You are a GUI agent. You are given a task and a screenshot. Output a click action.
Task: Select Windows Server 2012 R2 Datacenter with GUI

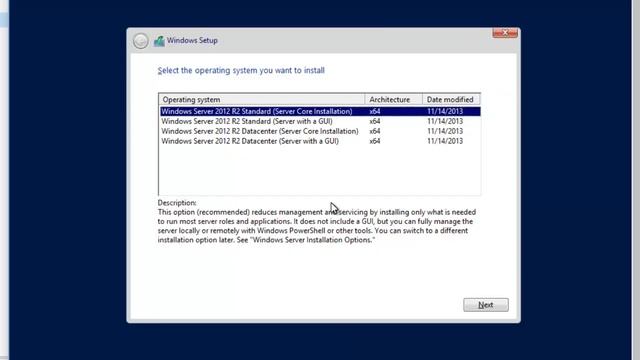pos(320,141)
